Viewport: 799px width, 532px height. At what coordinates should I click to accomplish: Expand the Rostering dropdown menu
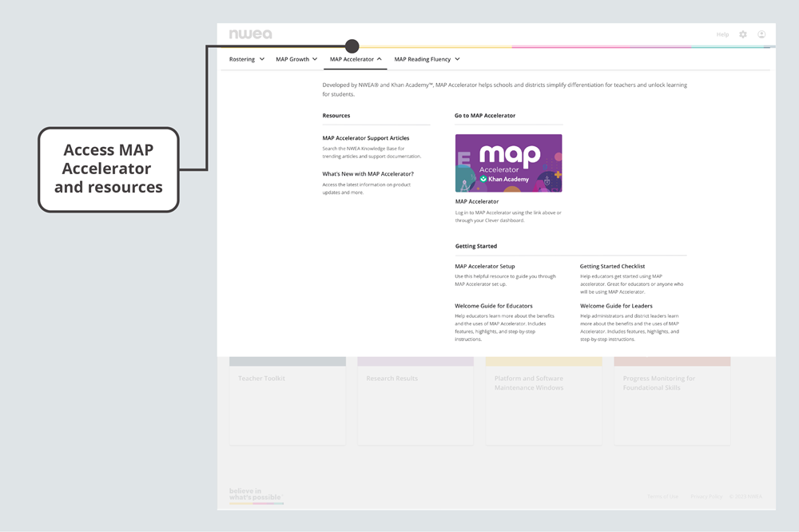246,59
